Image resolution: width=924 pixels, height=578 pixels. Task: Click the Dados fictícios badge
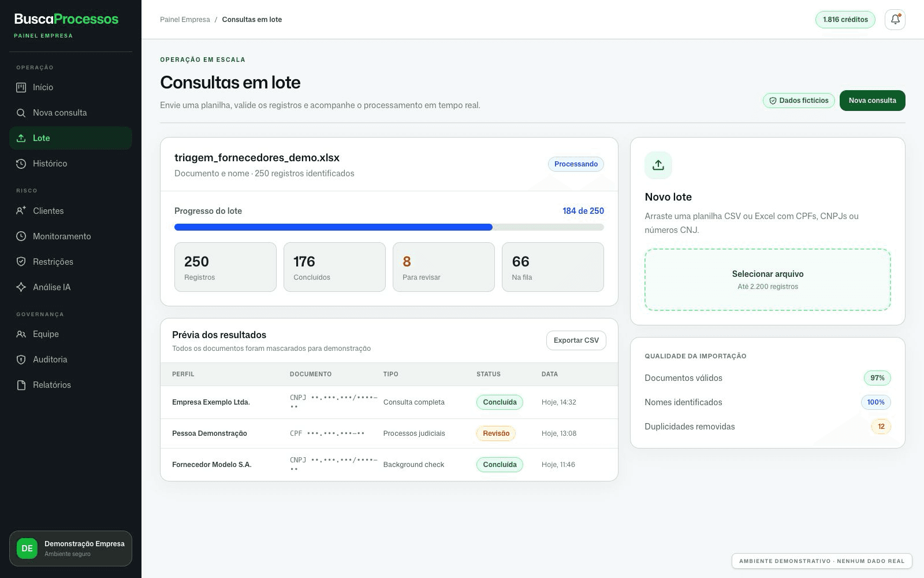(799, 101)
